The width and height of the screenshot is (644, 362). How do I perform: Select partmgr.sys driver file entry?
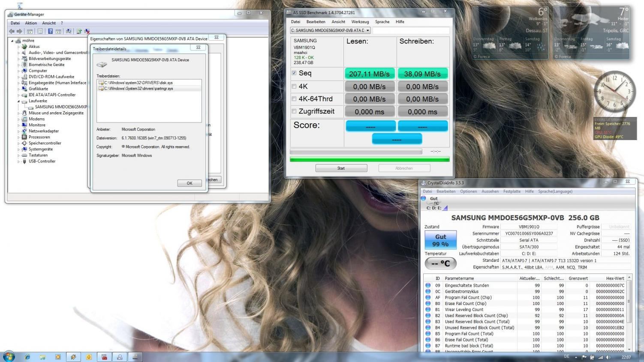tap(149, 89)
